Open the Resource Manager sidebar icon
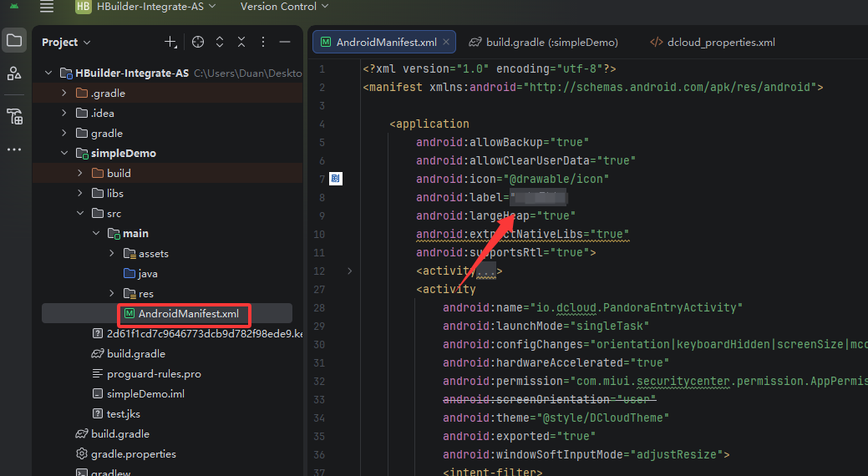This screenshot has height=476, width=868. coord(14,73)
